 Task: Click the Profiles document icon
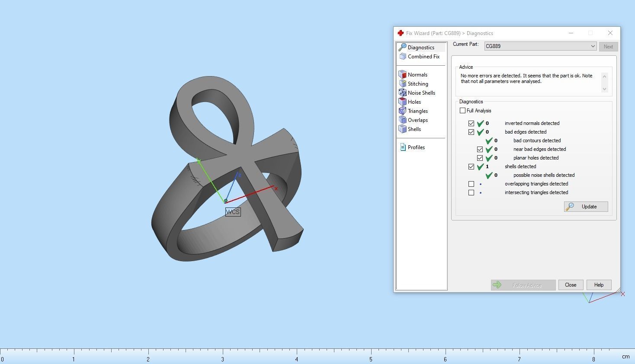pos(403,147)
